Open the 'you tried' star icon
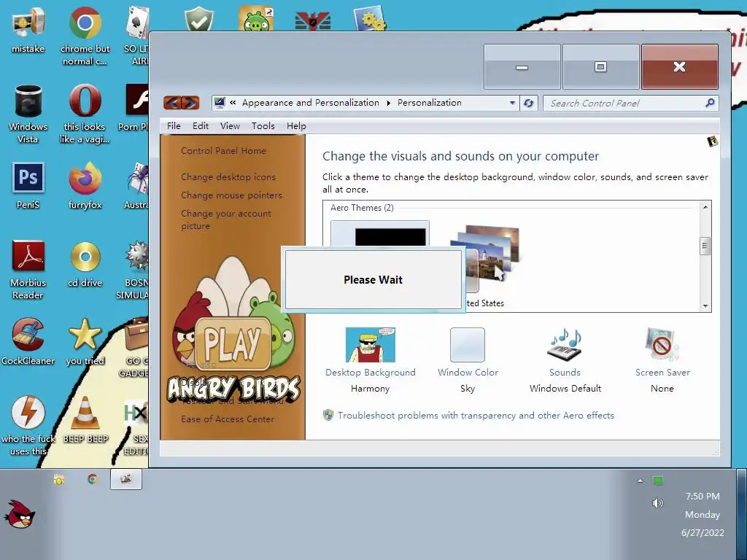The width and height of the screenshot is (747, 560). point(85,342)
